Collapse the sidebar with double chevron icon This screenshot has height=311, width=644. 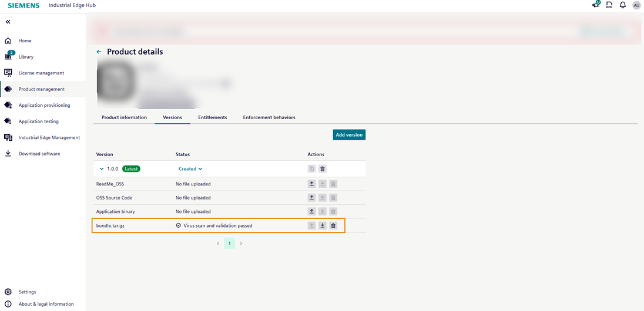(x=8, y=22)
